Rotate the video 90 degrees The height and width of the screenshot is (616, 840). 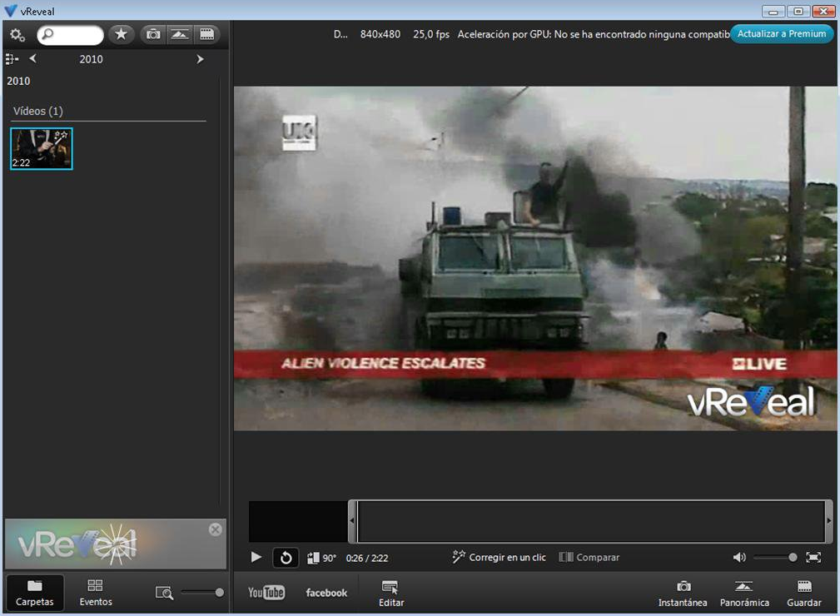pos(321,559)
